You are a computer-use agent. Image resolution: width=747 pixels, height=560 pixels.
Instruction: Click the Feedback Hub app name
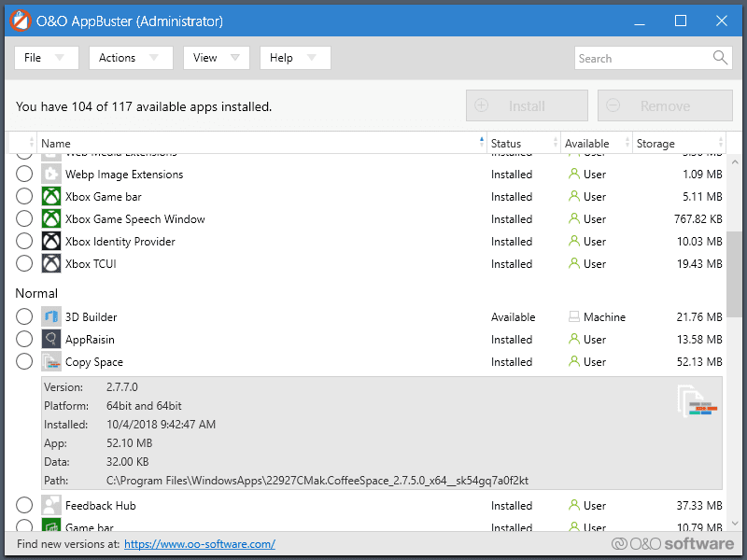click(x=101, y=506)
